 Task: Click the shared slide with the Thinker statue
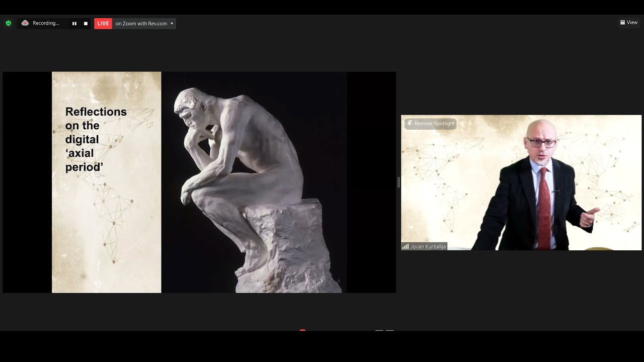(199, 182)
